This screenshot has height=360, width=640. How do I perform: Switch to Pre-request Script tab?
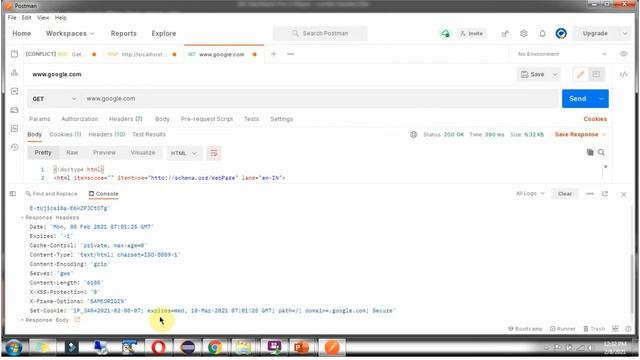click(207, 119)
